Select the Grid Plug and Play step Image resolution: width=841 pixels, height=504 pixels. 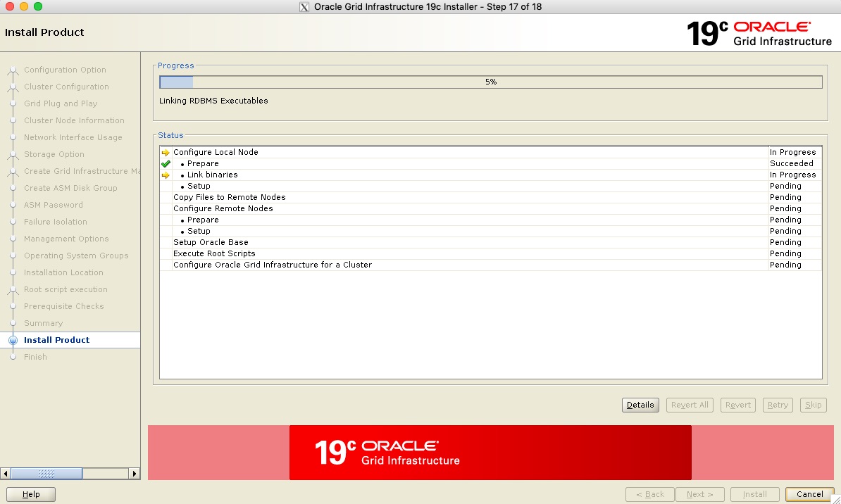click(x=61, y=103)
